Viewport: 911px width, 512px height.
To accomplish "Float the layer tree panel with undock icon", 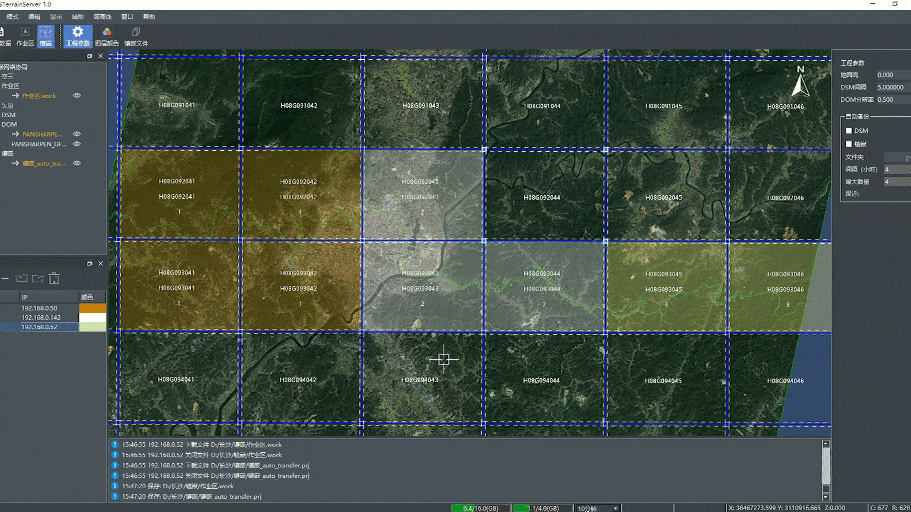I will (x=89, y=56).
